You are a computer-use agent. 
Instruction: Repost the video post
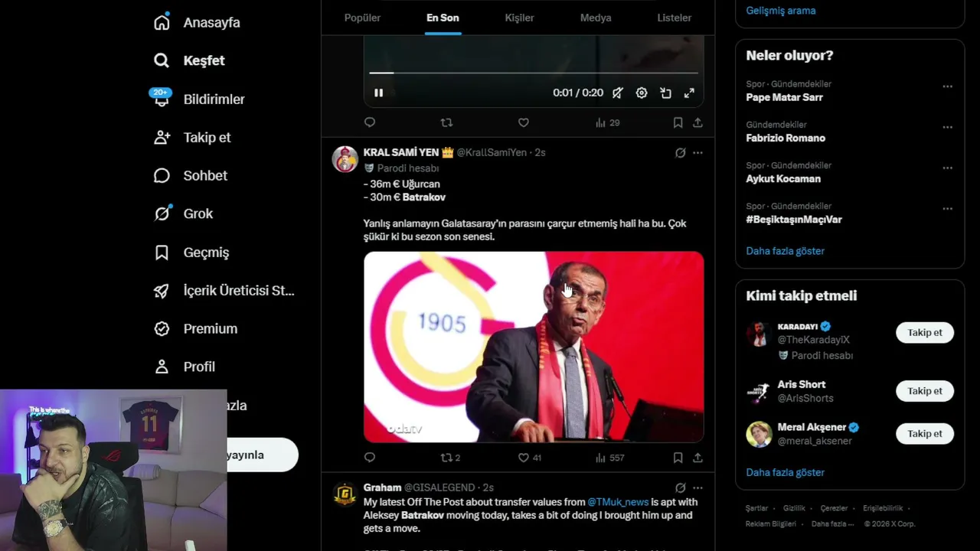446,122
